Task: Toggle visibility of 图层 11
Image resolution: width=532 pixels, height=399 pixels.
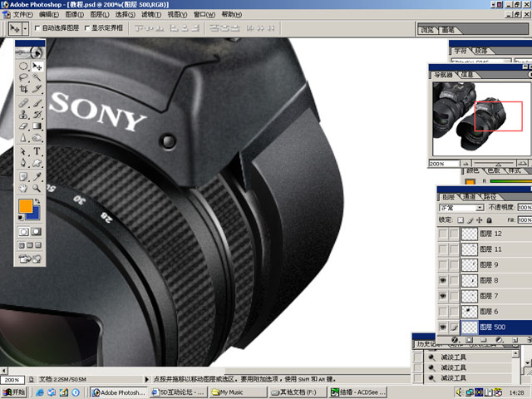Action: pyautogui.click(x=443, y=249)
